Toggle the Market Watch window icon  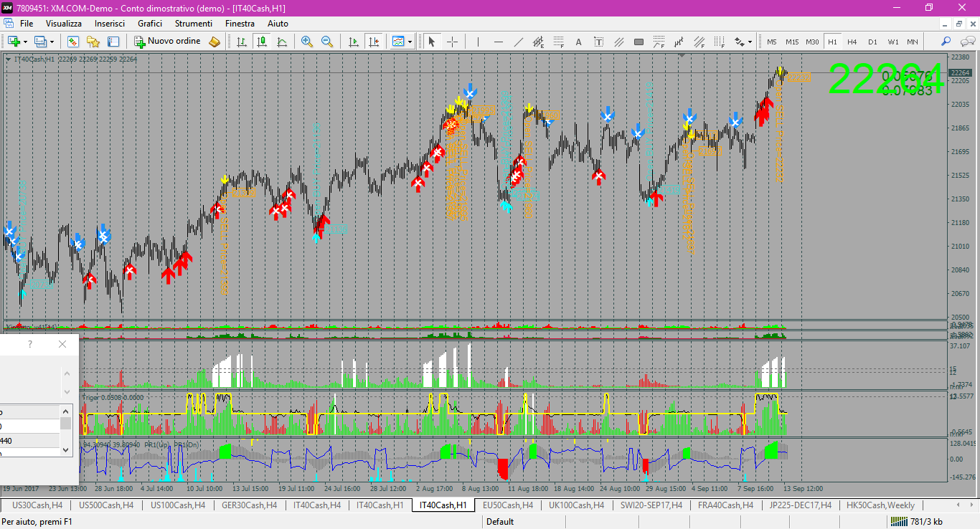(73, 42)
